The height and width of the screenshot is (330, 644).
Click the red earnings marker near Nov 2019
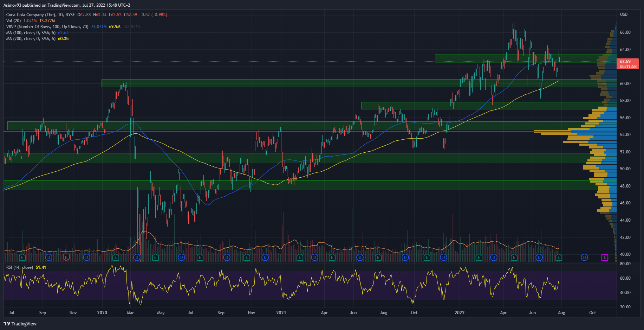(66, 258)
